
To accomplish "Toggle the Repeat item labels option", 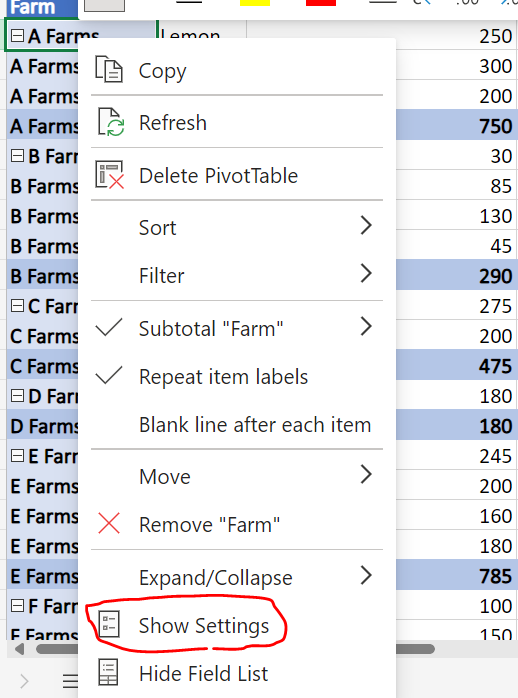I will click(x=223, y=377).
